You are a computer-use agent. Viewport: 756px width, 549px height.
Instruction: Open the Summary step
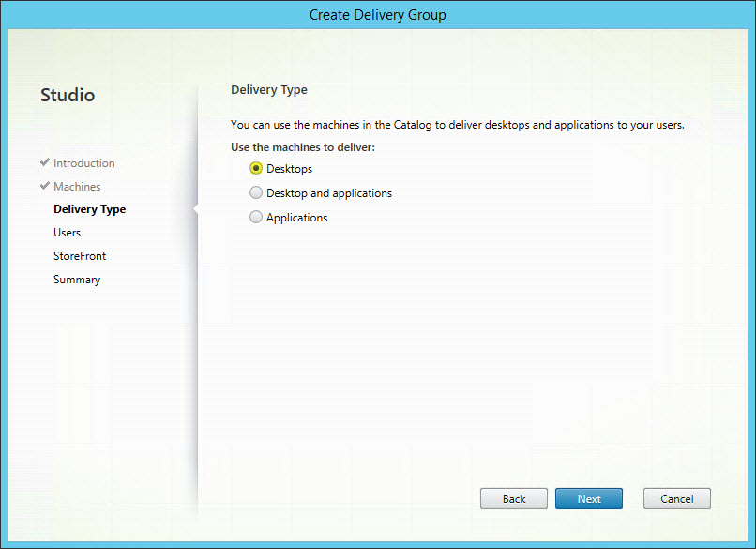point(77,280)
